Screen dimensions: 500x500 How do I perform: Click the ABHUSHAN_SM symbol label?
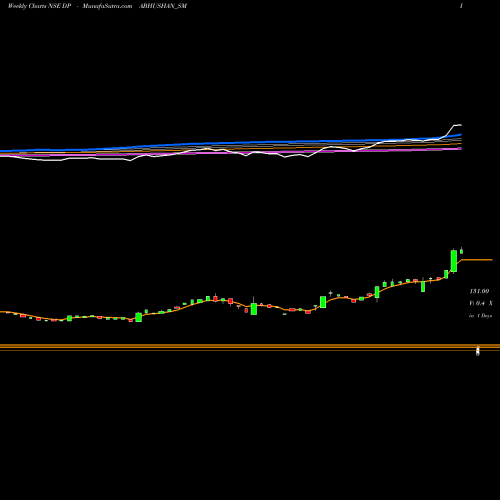pos(163,6)
